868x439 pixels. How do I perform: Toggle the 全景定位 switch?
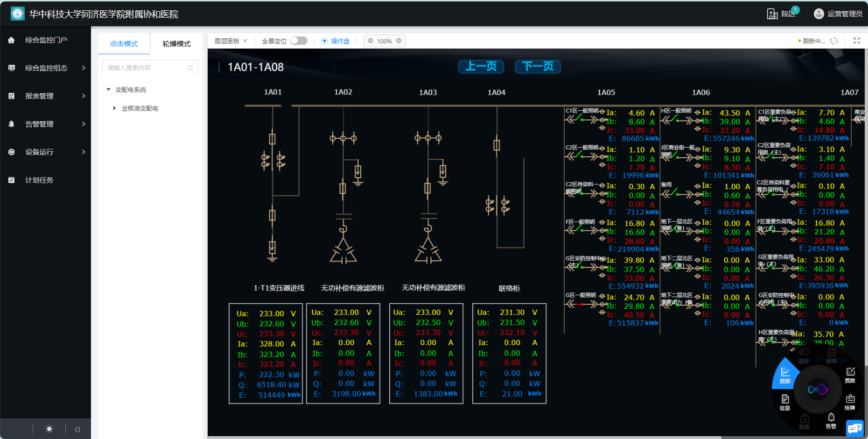299,41
